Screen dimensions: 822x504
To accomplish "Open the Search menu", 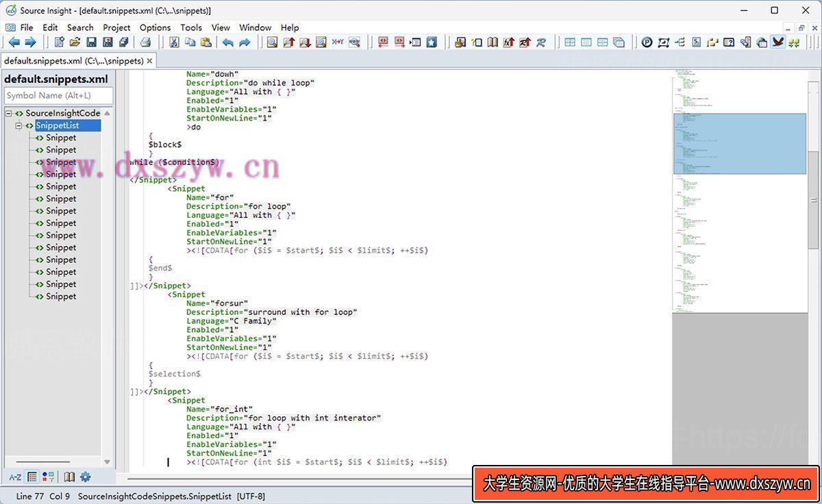I will point(80,27).
